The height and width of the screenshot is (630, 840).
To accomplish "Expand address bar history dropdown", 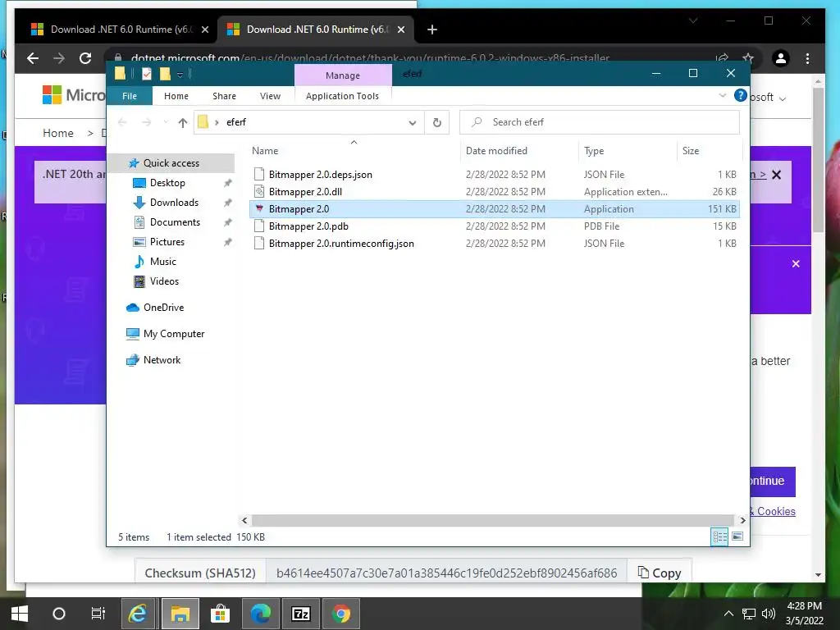I will tap(413, 123).
